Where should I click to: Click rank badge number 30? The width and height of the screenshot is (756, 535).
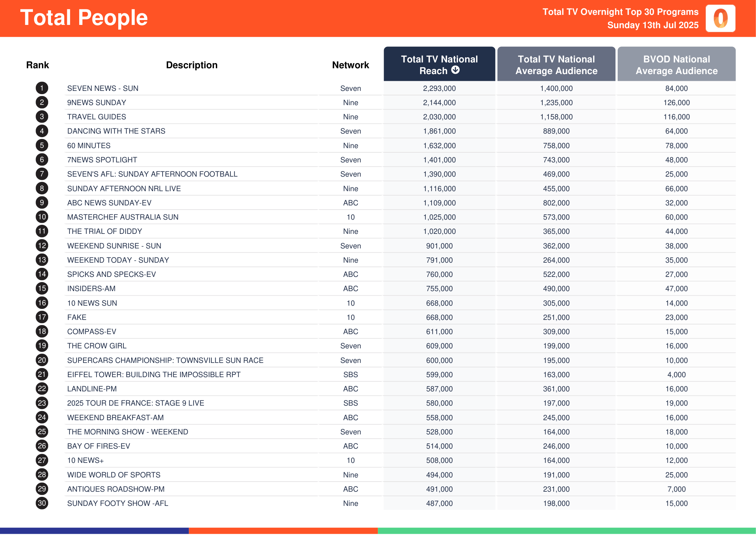pyautogui.click(x=42, y=503)
